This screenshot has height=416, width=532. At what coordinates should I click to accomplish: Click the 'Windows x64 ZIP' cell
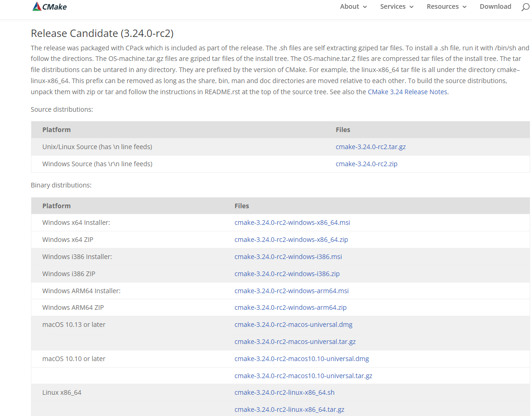pyautogui.click(x=67, y=239)
